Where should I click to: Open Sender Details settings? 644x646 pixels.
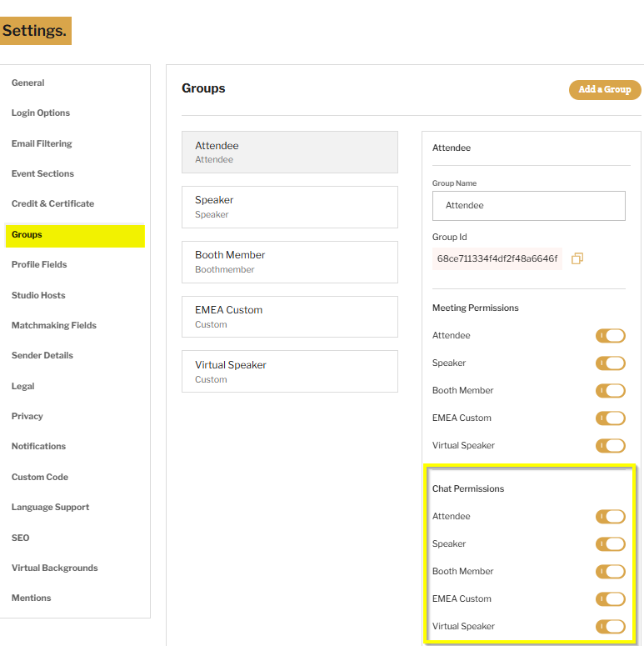point(42,355)
